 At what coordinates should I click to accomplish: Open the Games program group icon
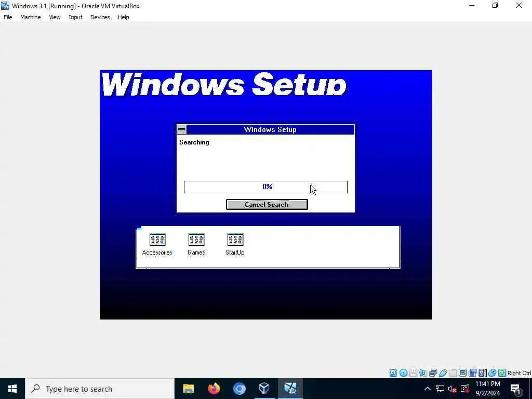click(x=196, y=244)
